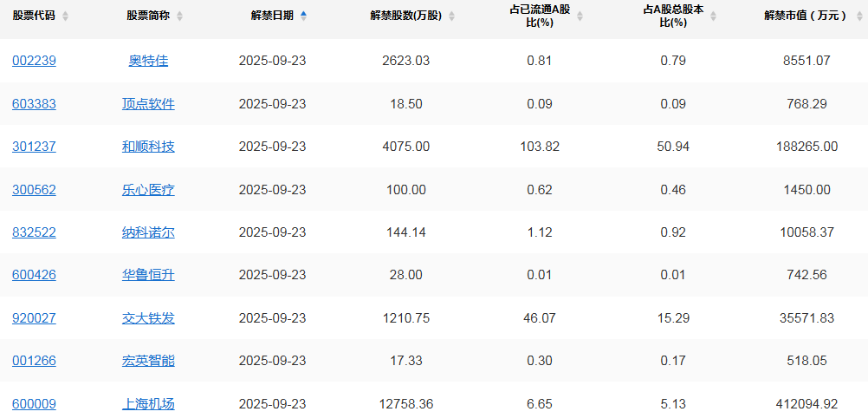Toggle 解禁日期 sort arrow icon
868x418 pixels.
pyautogui.click(x=303, y=16)
